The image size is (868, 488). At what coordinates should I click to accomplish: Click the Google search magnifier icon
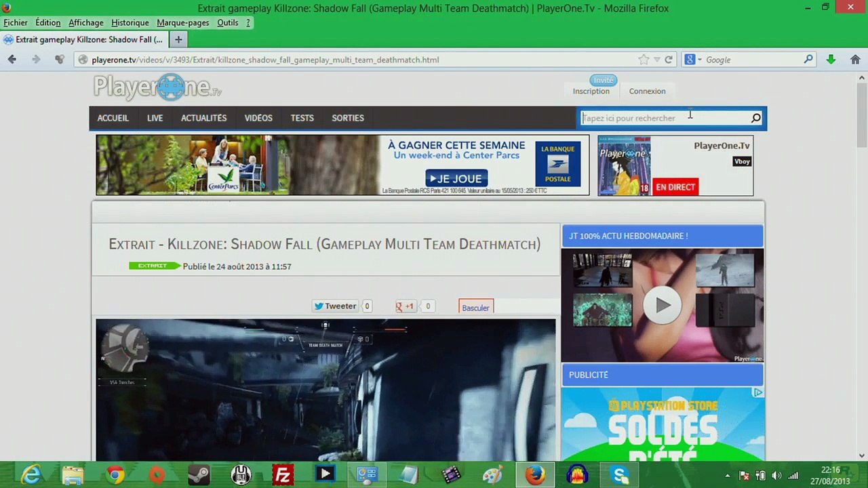click(x=808, y=60)
